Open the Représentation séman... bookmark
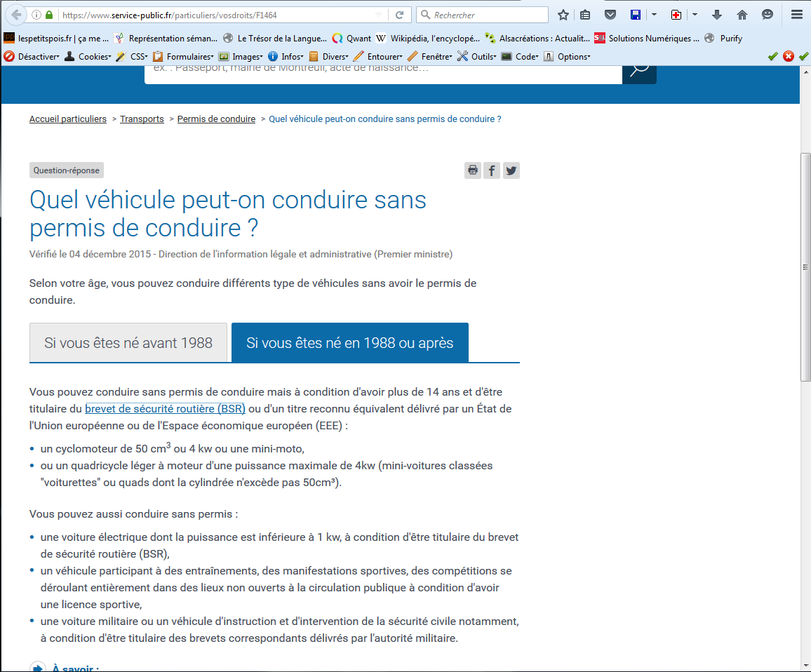This screenshot has width=811, height=672. [x=166, y=38]
